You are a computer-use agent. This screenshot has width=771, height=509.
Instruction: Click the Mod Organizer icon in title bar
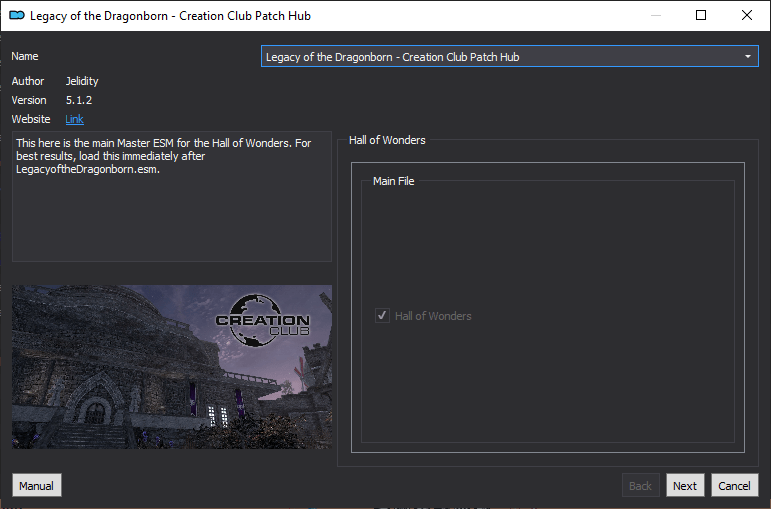coord(17,15)
